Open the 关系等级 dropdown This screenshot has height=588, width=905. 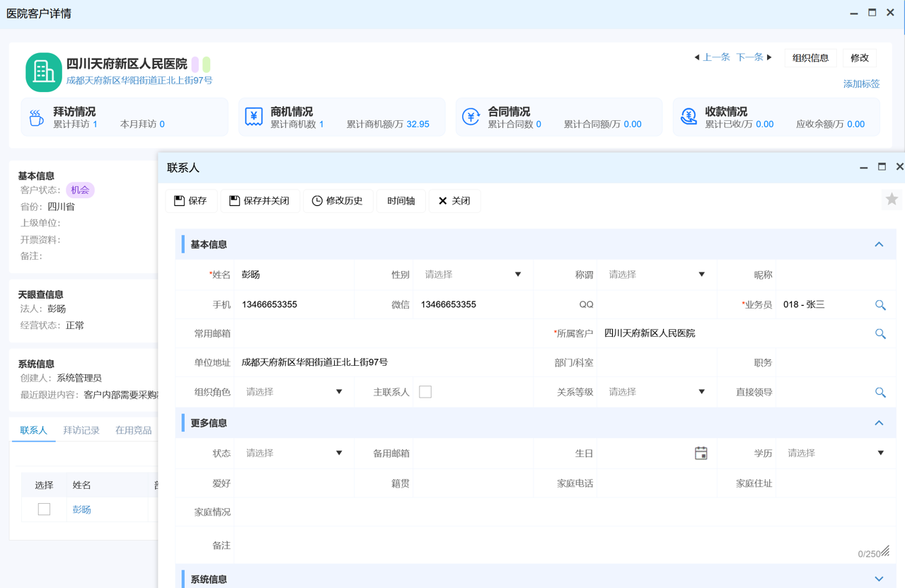coord(656,392)
